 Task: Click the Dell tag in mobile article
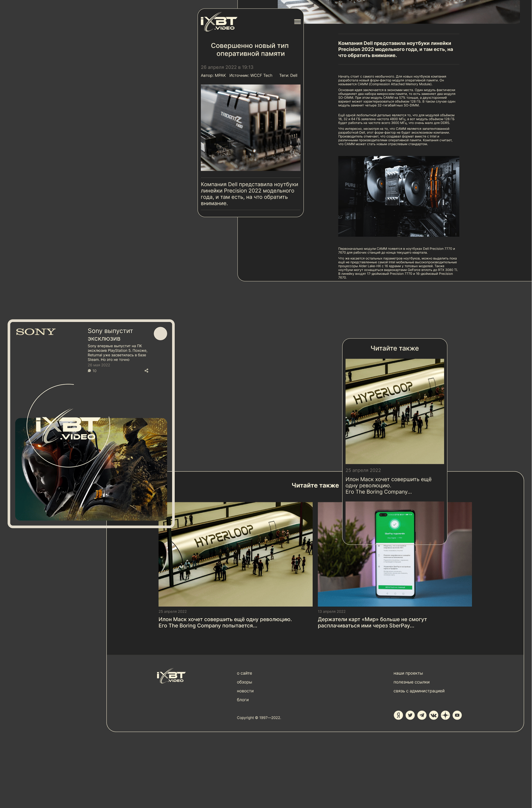293,75
